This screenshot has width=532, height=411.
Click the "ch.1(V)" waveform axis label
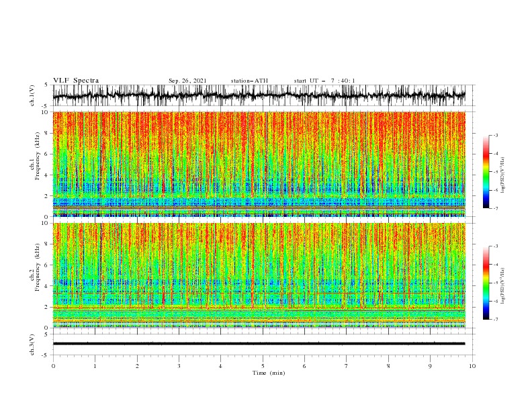(x=32, y=95)
